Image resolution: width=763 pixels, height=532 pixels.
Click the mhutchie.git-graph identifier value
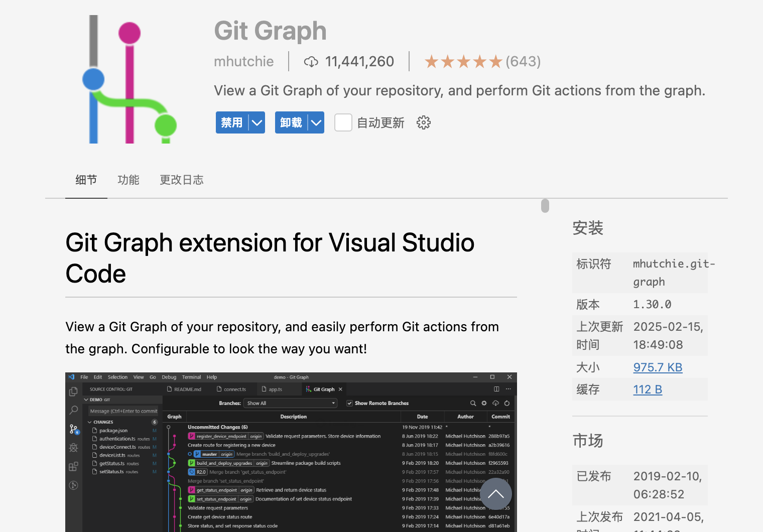pyautogui.click(x=674, y=273)
